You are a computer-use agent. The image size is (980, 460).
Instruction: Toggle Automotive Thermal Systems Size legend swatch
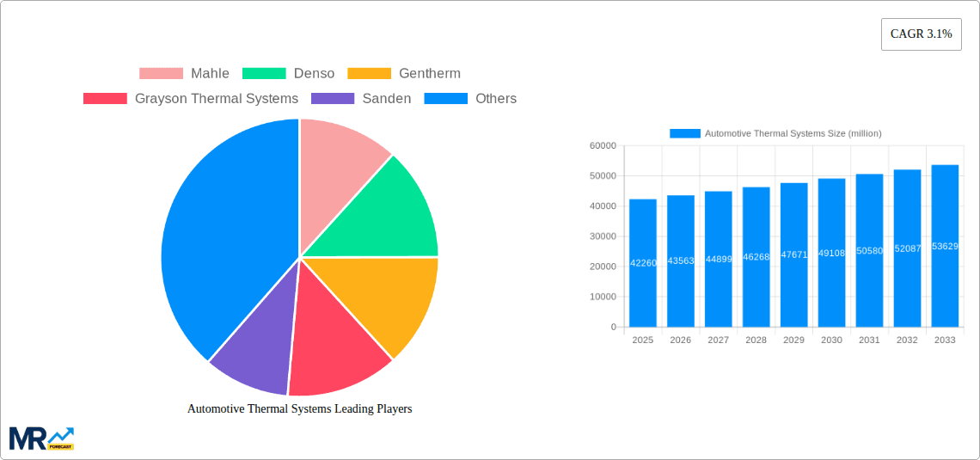click(x=685, y=133)
